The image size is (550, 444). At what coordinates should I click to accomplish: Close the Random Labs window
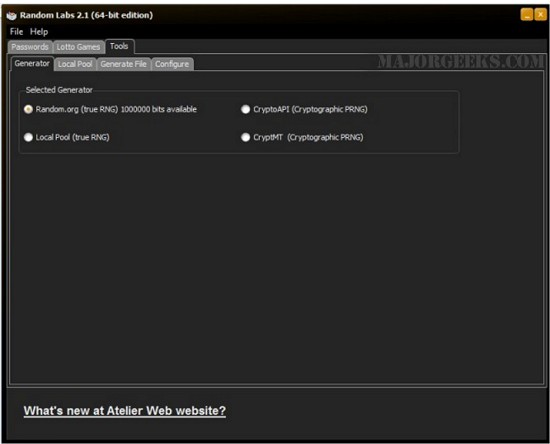[x=540, y=15]
